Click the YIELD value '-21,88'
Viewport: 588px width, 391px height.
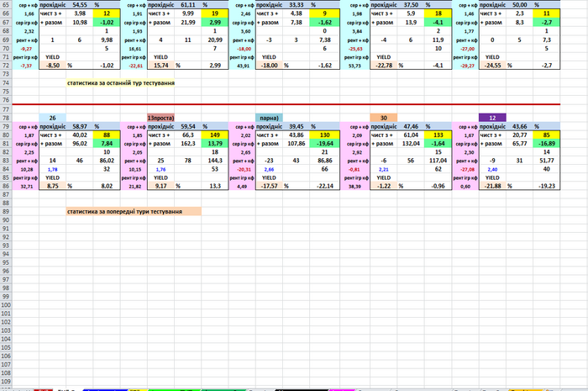click(492, 186)
